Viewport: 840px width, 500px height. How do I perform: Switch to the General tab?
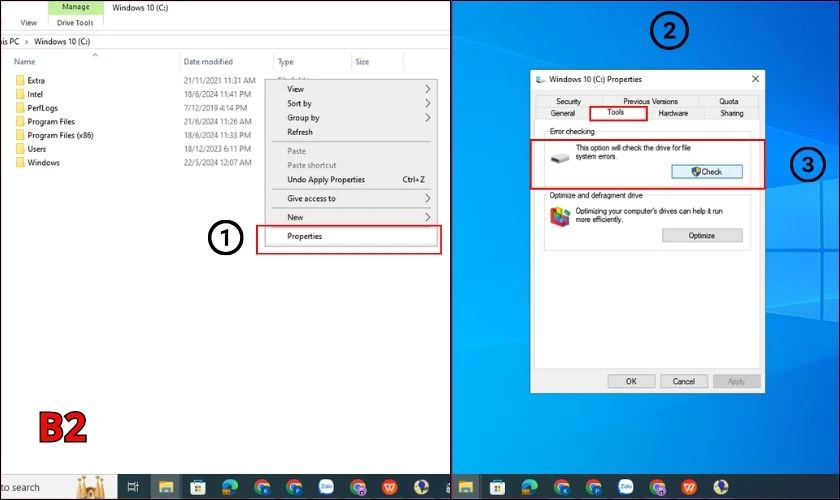[562, 113]
